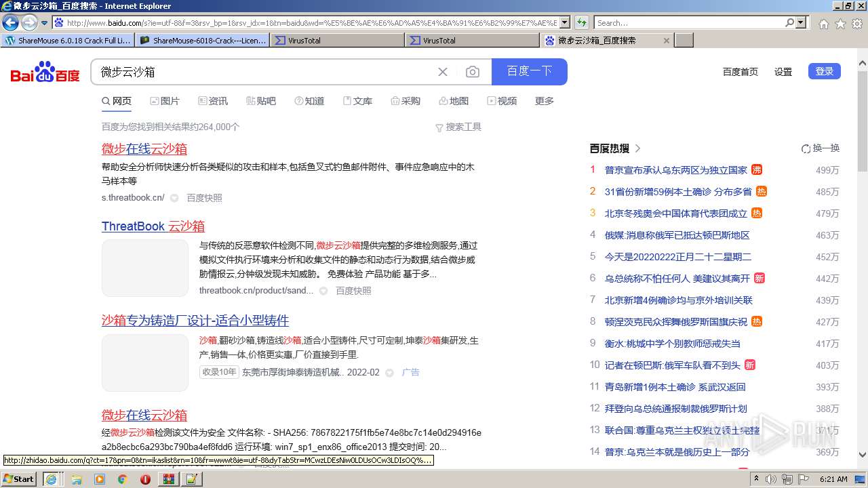
Task: Open the ThreatBook 云沙箱 result
Action: [153, 226]
